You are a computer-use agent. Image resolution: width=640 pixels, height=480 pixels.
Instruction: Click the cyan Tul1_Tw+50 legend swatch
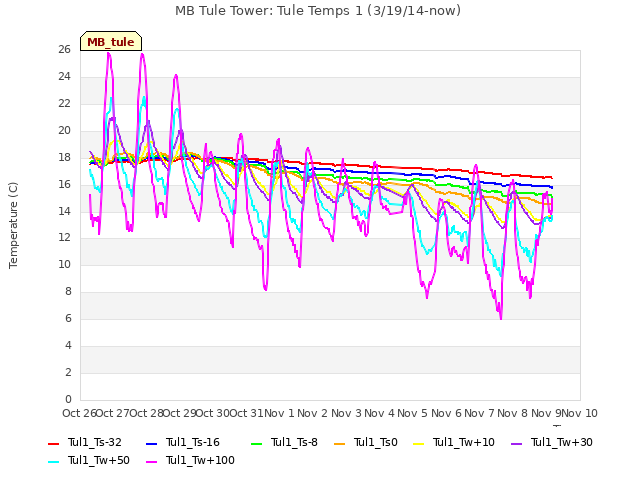click(53, 461)
